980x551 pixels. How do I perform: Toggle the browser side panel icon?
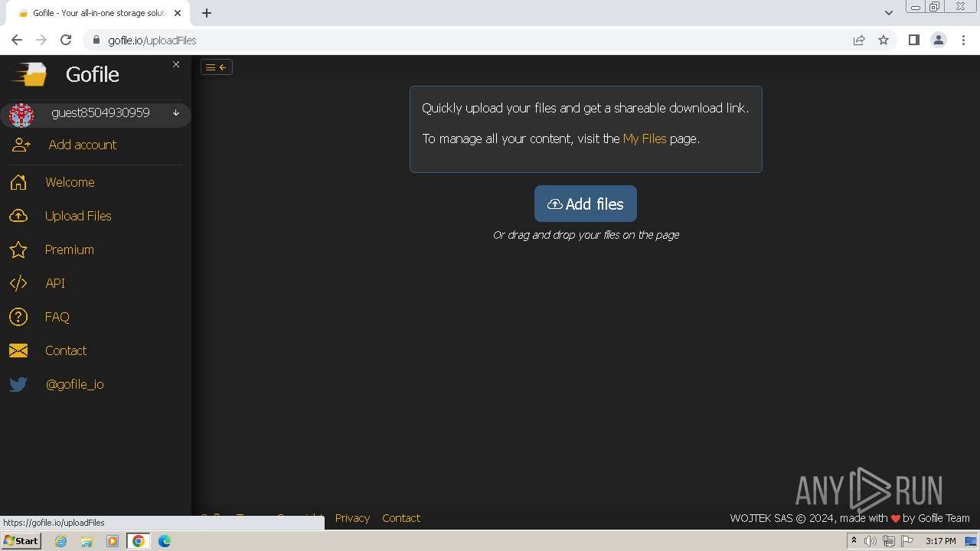[913, 40]
